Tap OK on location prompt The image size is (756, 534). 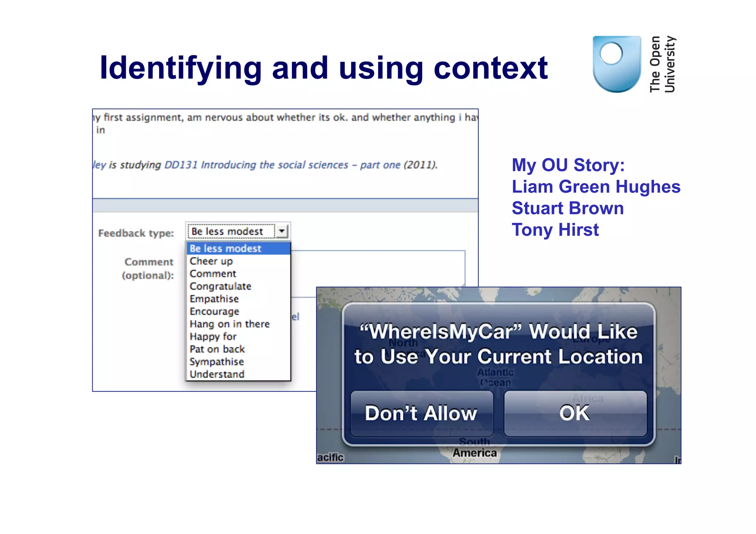pyautogui.click(x=575, y=413)
